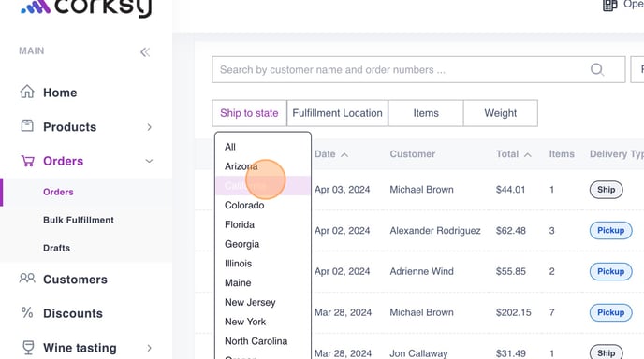Open the Fulfillment Location filter
The image size is (644, 359).
pos(337,113)
